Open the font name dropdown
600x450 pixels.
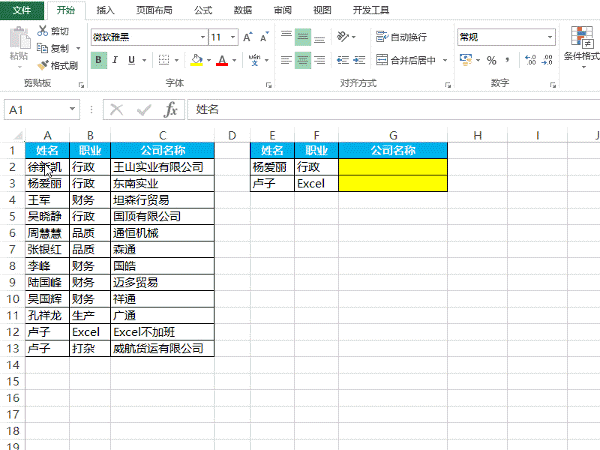(x=201, y=37)
